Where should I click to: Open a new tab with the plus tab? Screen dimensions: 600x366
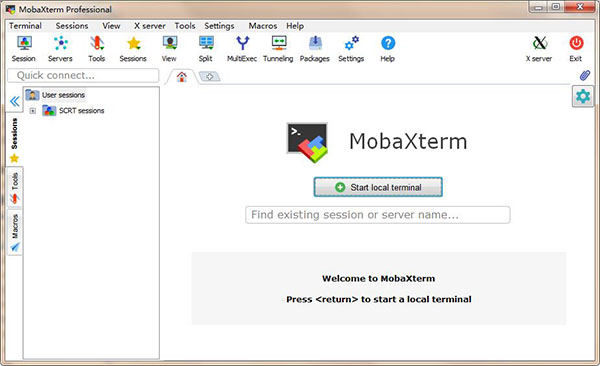[210, 77]
